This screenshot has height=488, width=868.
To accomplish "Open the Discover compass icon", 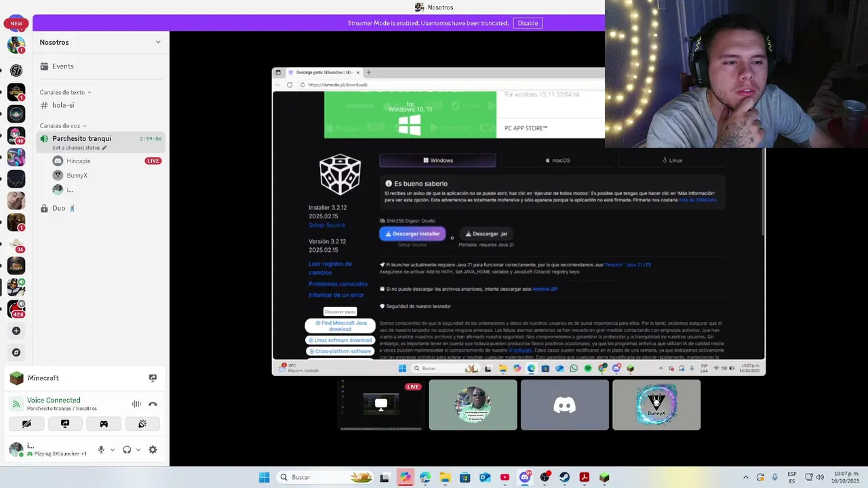I will [x=16, y=352].
